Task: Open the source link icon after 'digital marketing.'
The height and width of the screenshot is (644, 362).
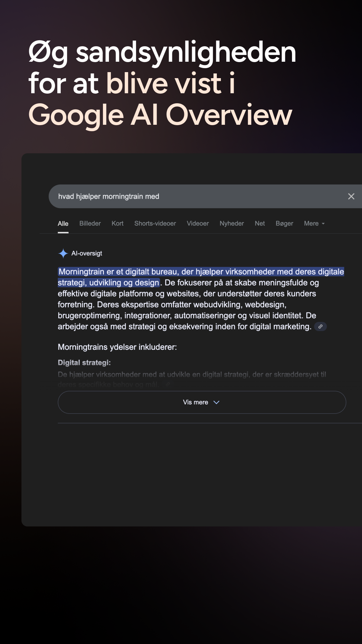Action: click(320, 327)
